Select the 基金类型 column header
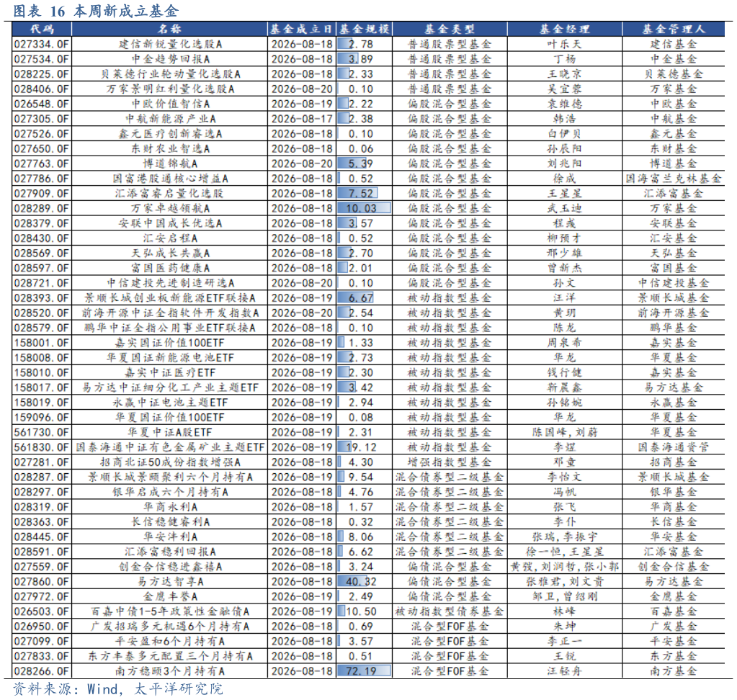Image resolution: width=737 pixels, height=700 pixels. [x=450, y=29]
